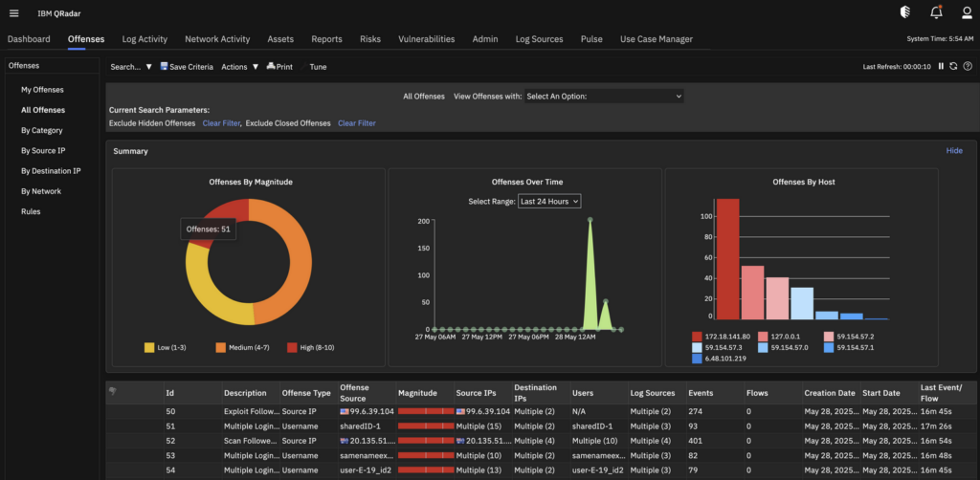Screen dimensions: 980x480
Task: Open By Destination IP in the sidebar
Action: pyautogui.click(x=51, y=171)
